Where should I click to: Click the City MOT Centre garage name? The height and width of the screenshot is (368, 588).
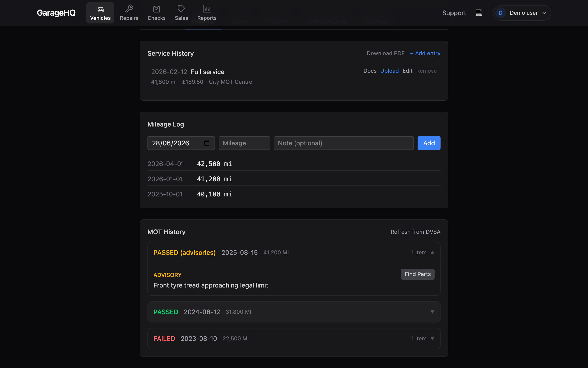[x=230, y=82]
